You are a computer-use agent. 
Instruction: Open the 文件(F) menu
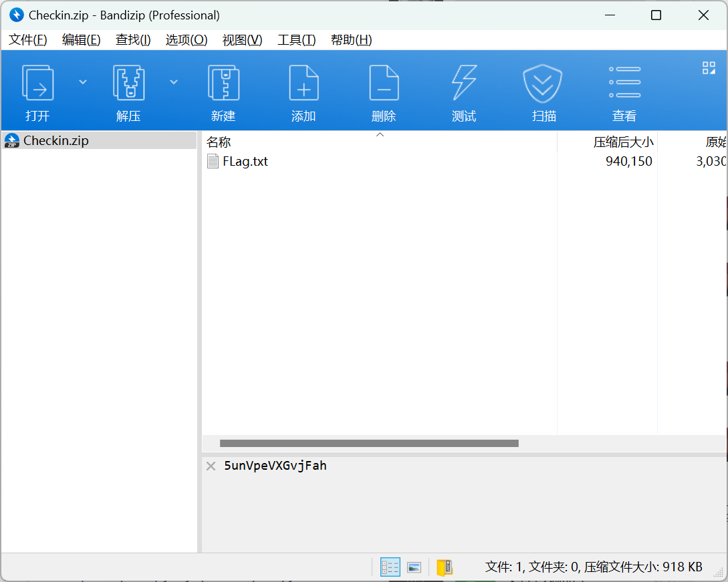coord(28,40)
